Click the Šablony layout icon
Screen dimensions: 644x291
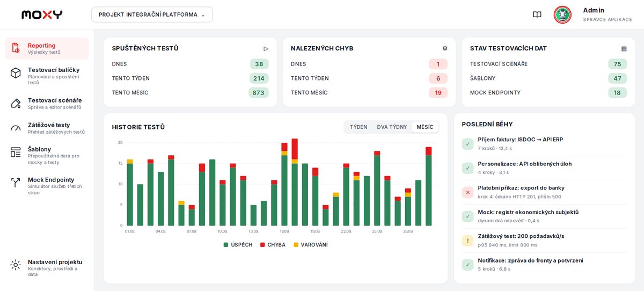tap(16, 152)
